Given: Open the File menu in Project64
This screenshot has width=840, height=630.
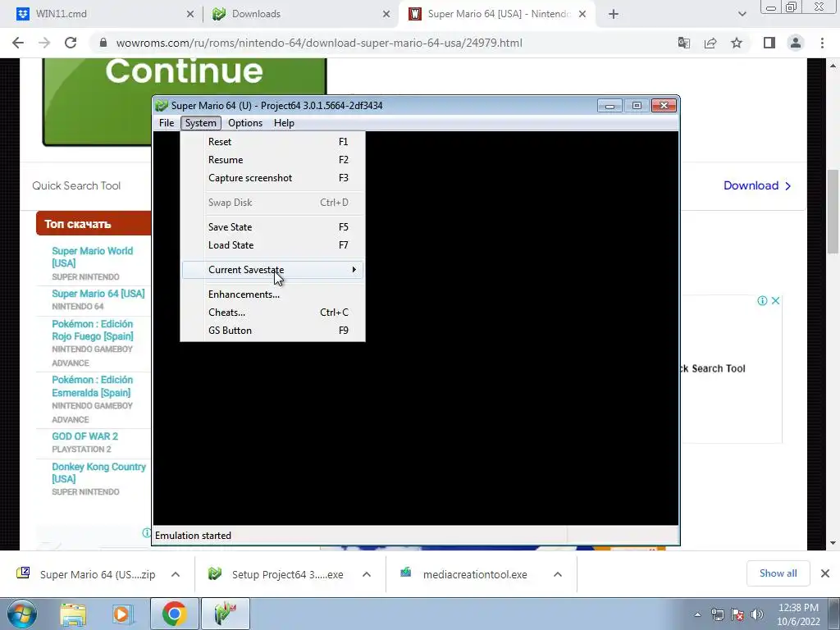Looking at the screenshot, I should tap(166, 123).
